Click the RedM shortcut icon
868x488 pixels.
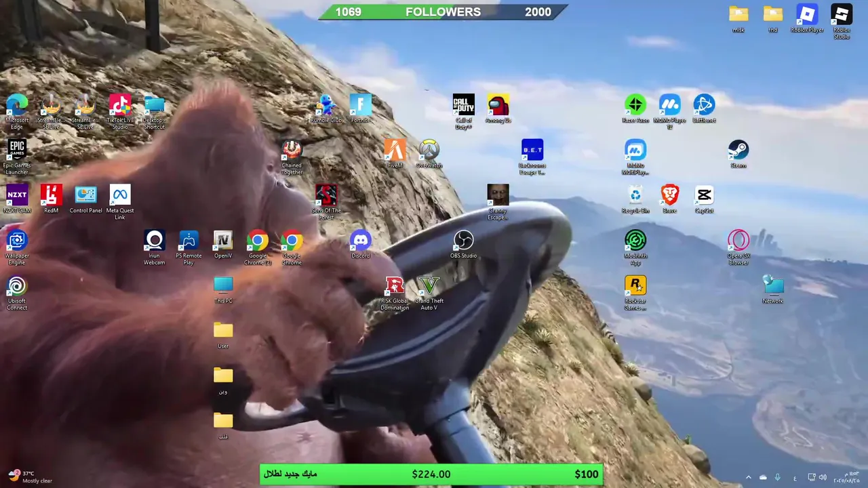(x=52, y=199)
